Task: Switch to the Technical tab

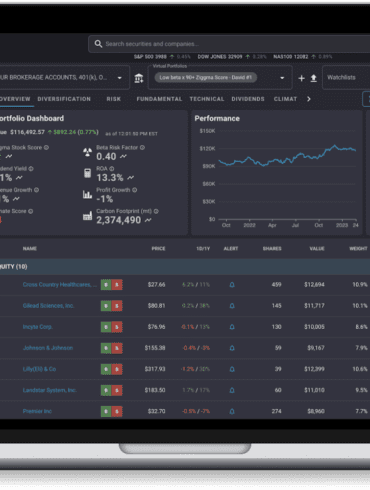Action: [x=207, y=99]
